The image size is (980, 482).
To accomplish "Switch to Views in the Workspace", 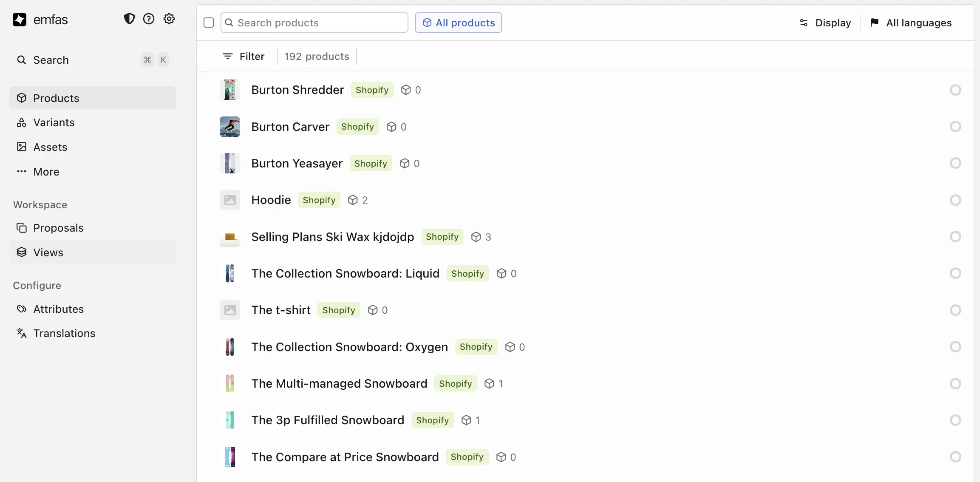I will click(48, 252).
